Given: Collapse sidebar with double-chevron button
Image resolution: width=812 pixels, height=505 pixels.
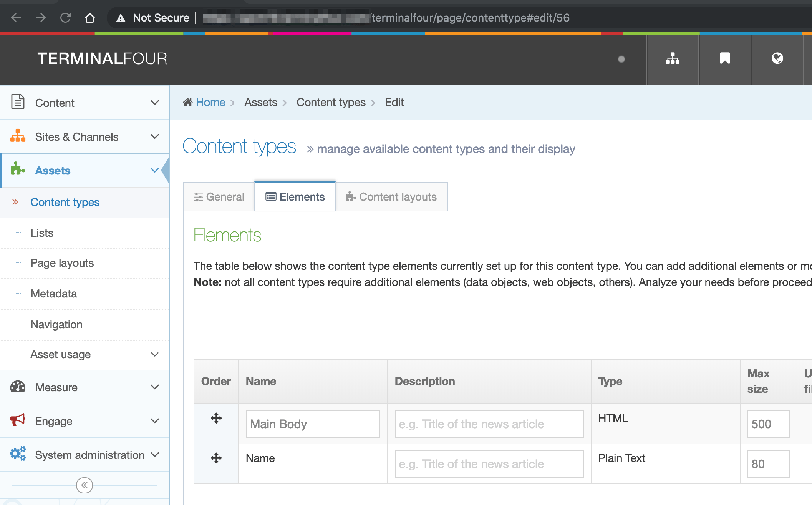Looking at the screenshot, I should (x=84, y=485).
